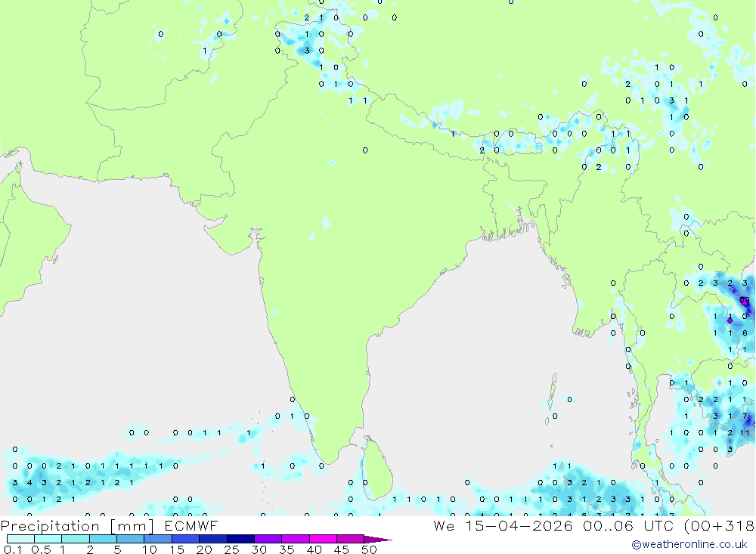Image resolution: width=756 pixels, height=554 pixels.
Task: Click the 'Precipitation [mm]' title text
Action: tap(77, 525)
